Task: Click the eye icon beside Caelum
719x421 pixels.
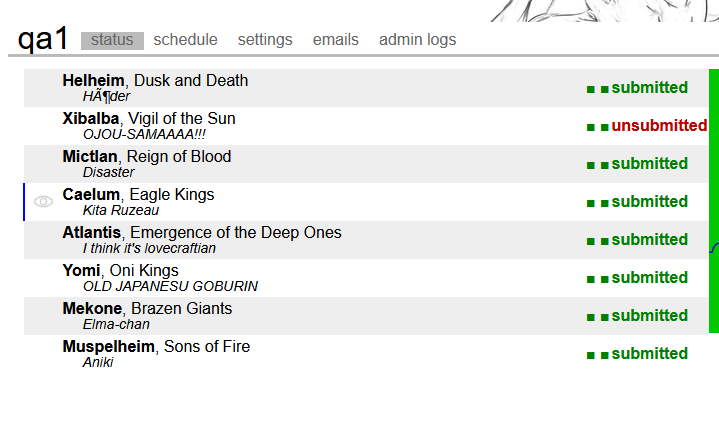Action: tap(43, 202)
